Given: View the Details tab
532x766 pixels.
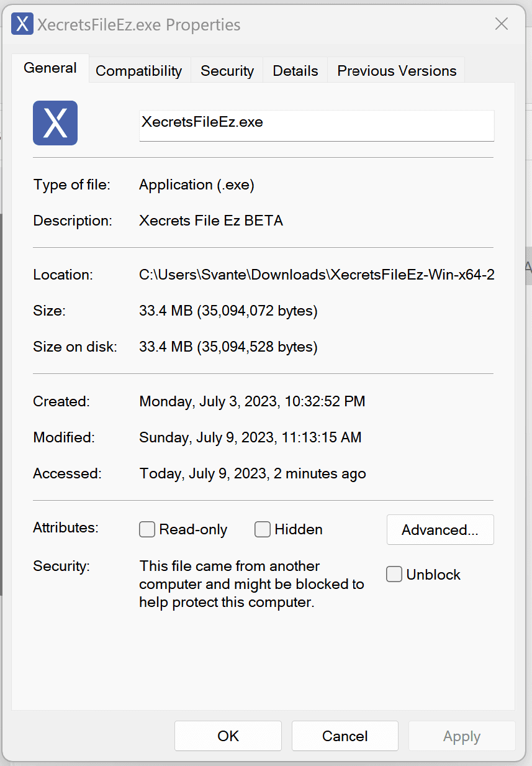Looking at the screenshot, I should [295, 70].
